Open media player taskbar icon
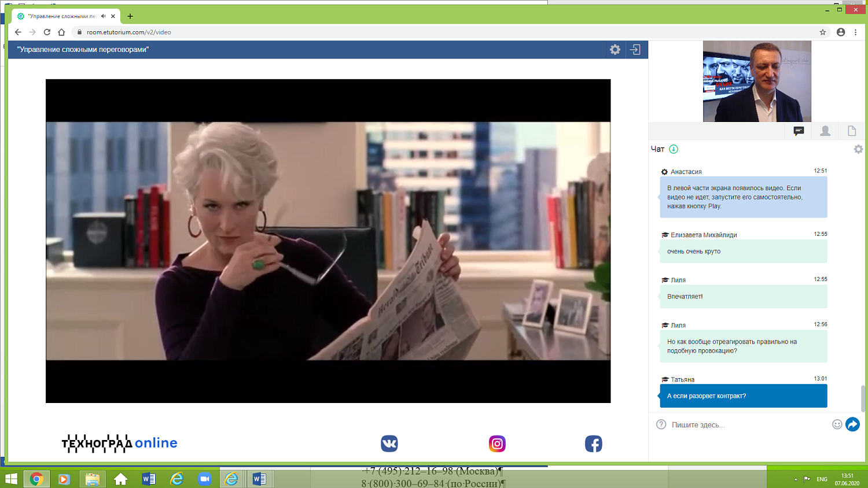 [64, 479]
